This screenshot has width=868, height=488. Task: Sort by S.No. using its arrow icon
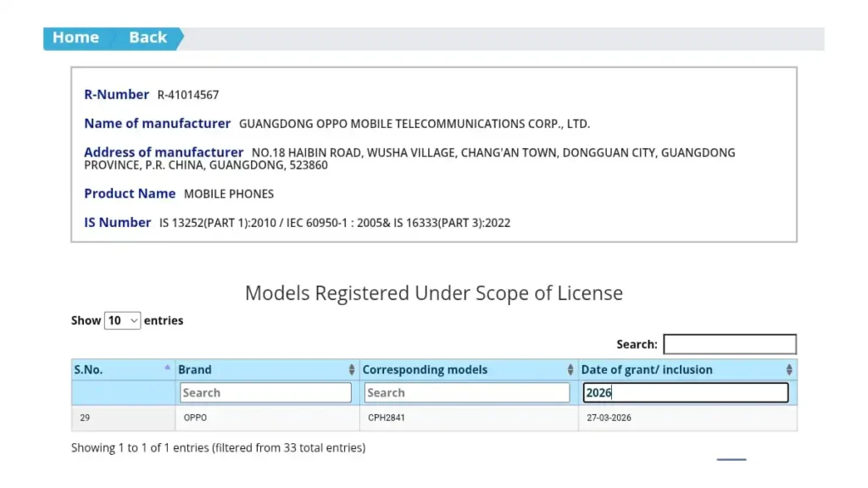pos(167,369)
